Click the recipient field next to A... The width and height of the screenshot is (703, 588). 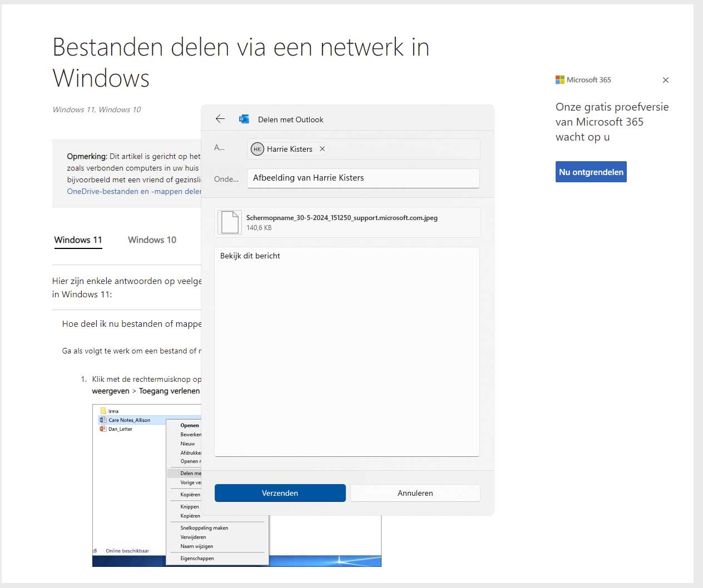363,149
